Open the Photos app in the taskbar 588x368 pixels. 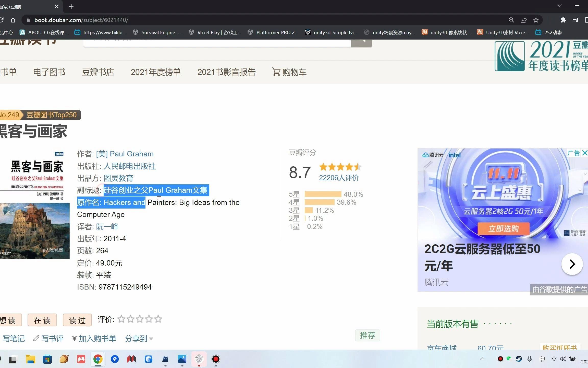click(x=182, y=359)
